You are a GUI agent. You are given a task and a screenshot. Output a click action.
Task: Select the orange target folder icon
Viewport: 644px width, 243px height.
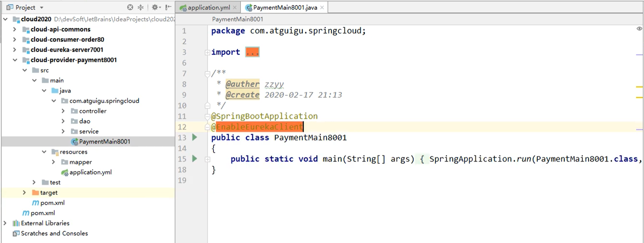[x=35, y=193]
